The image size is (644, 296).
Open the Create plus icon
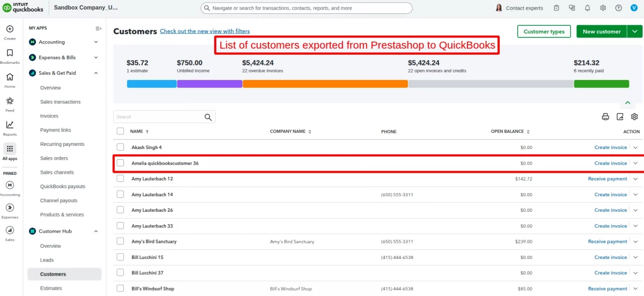pyautogui.click(x=10, y=29)
